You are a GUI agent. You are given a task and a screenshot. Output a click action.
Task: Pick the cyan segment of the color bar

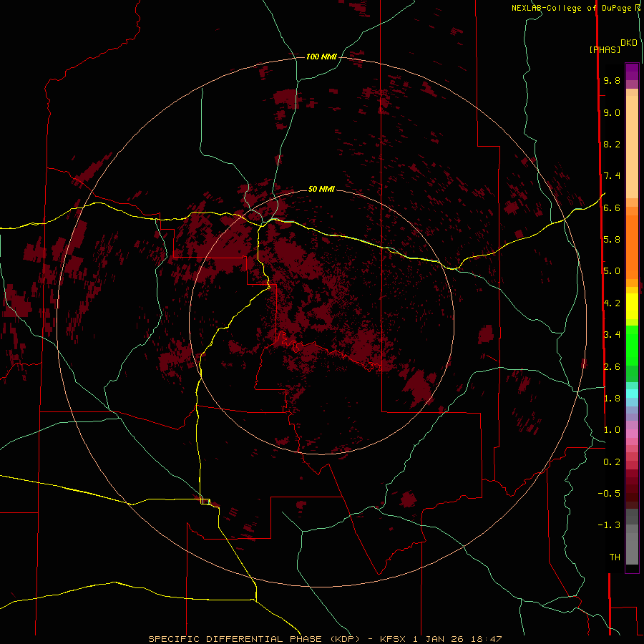632,394
